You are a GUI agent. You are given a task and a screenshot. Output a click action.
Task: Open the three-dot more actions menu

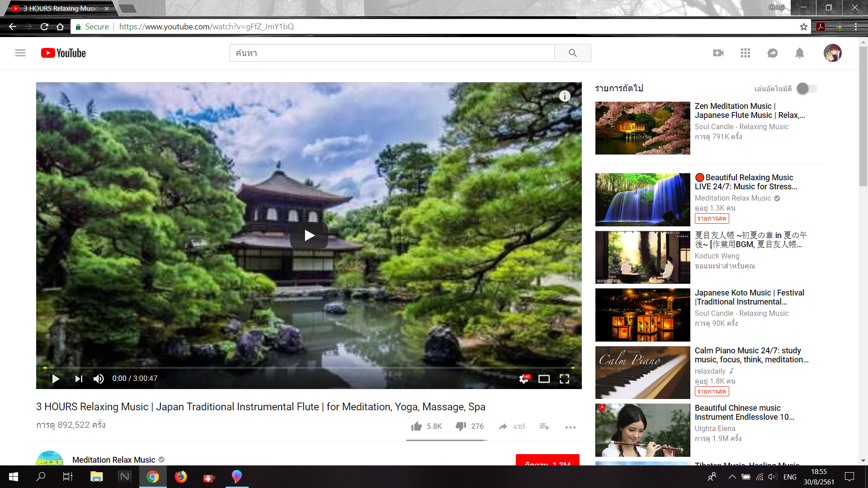pyautogui.click(x=570, y=427)
